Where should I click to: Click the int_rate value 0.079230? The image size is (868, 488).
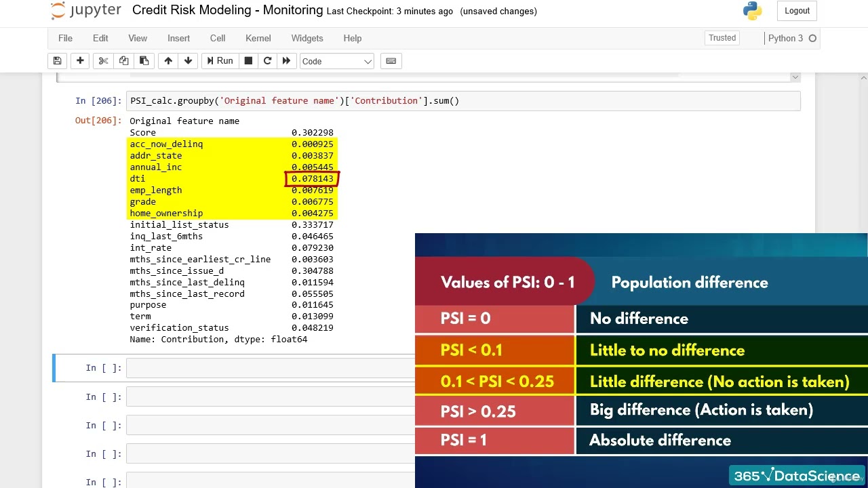tap(313, 248)
